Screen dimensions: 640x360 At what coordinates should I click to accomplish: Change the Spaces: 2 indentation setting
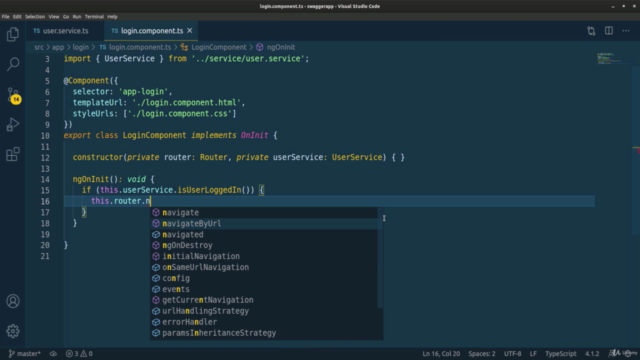coord(482,353)
